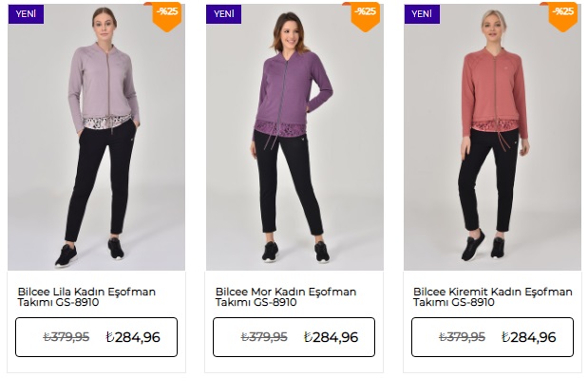Open the Kiremit tracksuit product image
Viewport: 588px width, 378px height.
492,137
